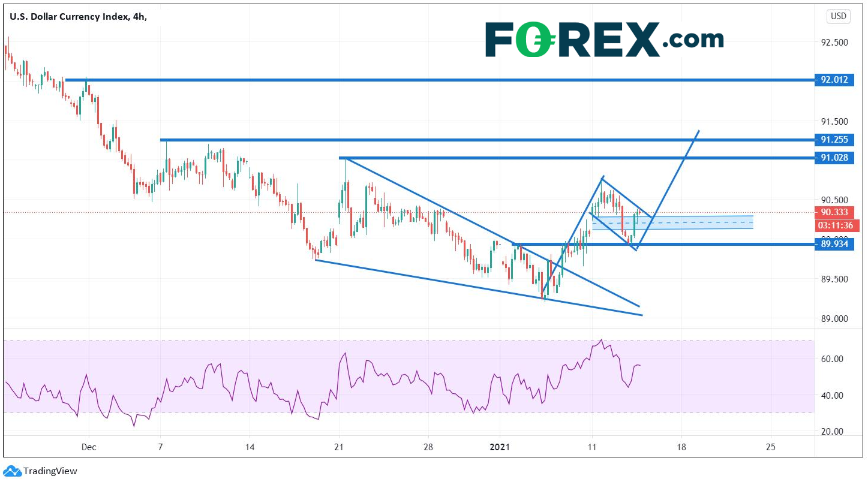The width and height of the screenshot is (868, 485).
Task: Click the FOREX.com logo
Action: point(604,40)
